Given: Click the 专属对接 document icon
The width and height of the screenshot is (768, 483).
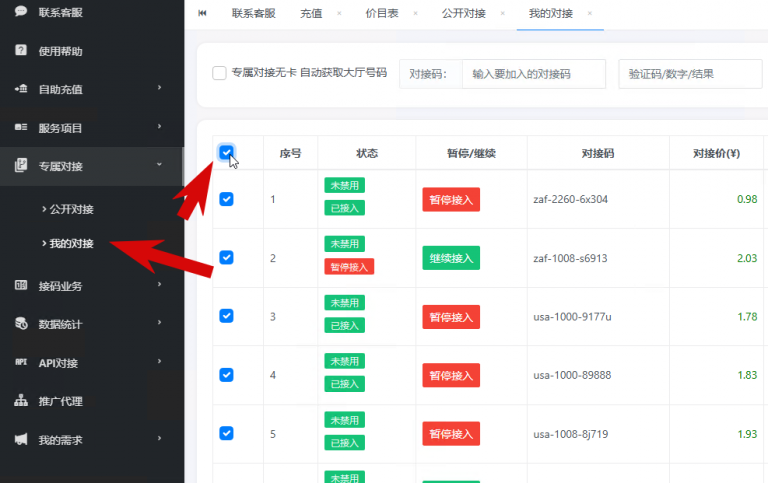Looking at the screenshot, I should [x=21, y=166].
